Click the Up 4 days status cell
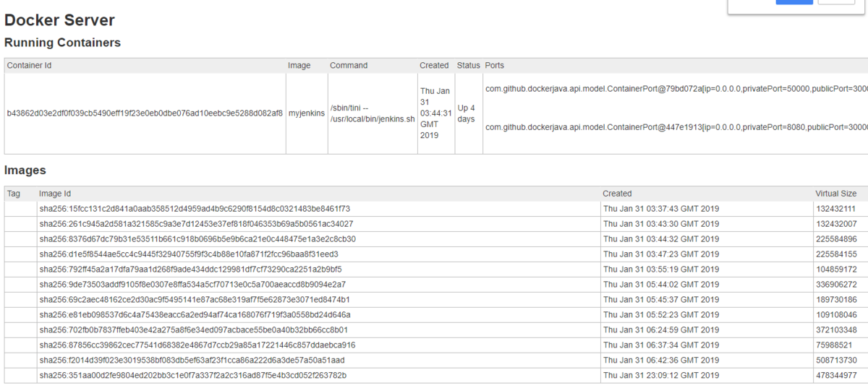The height and width of the screenshot is (388, 868). (467, 113)
